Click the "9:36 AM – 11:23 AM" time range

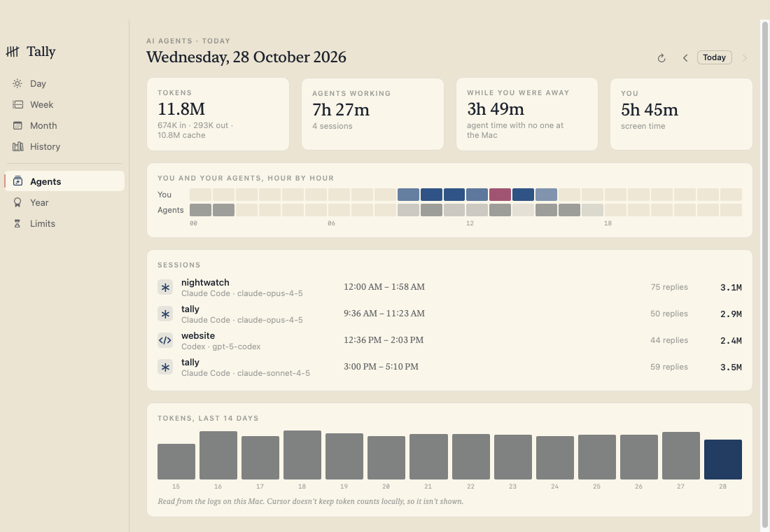384,314
